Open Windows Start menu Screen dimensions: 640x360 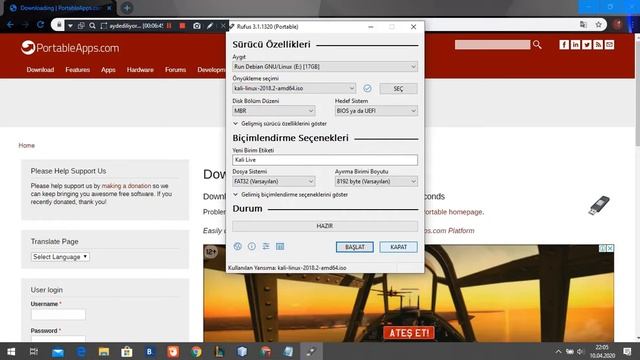coord(11,351)
